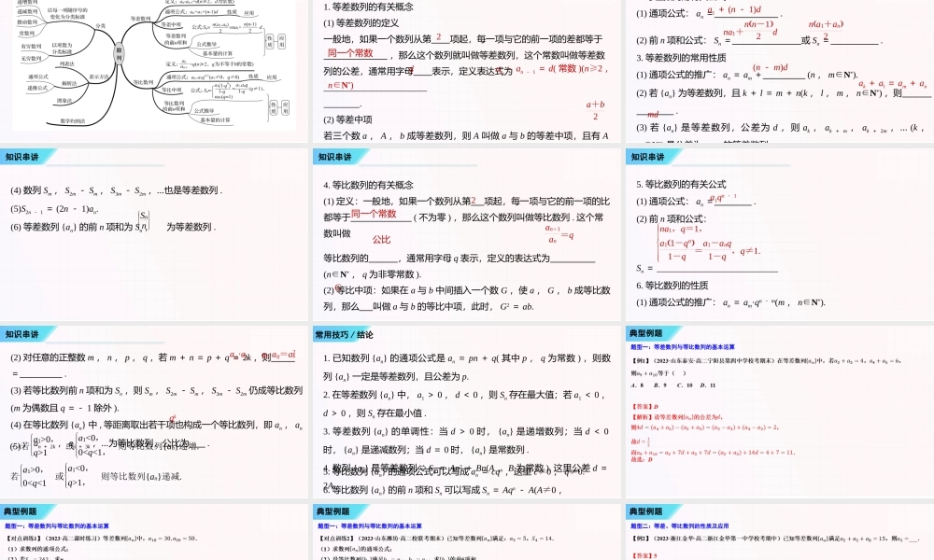
Task: Click the 等差中项 node in the mind map
Action: pos(169,23)
